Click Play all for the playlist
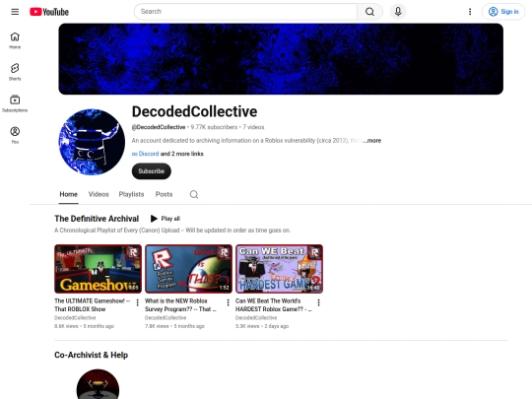 point(166,219)
